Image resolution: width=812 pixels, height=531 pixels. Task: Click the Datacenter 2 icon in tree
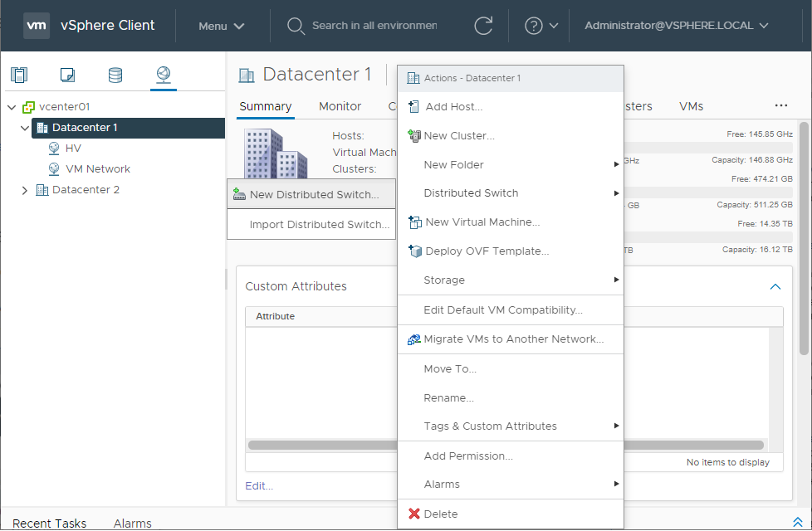(42, 190)
